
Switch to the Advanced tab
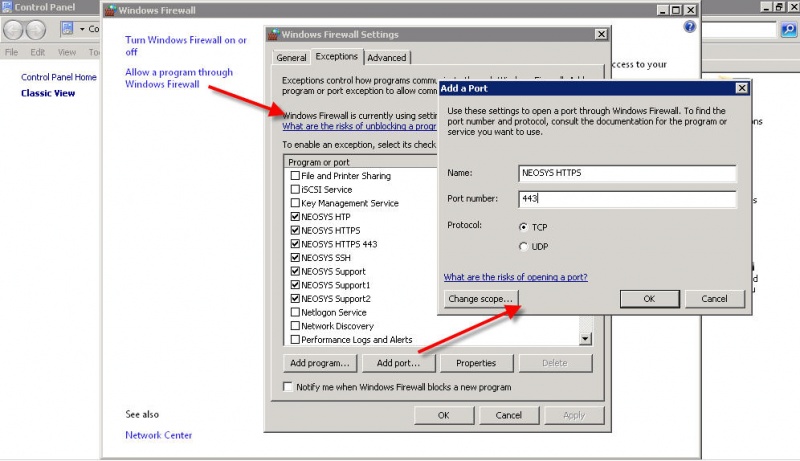coord(387,58)
